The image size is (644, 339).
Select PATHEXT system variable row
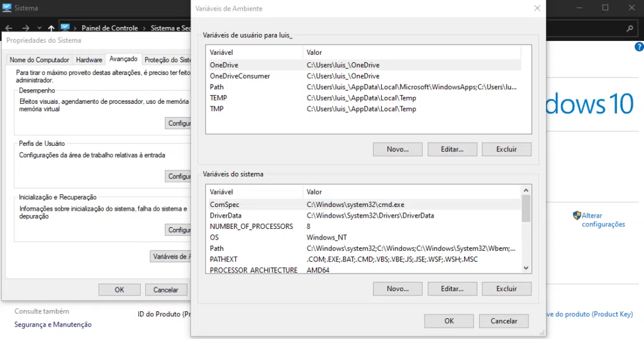364,259
